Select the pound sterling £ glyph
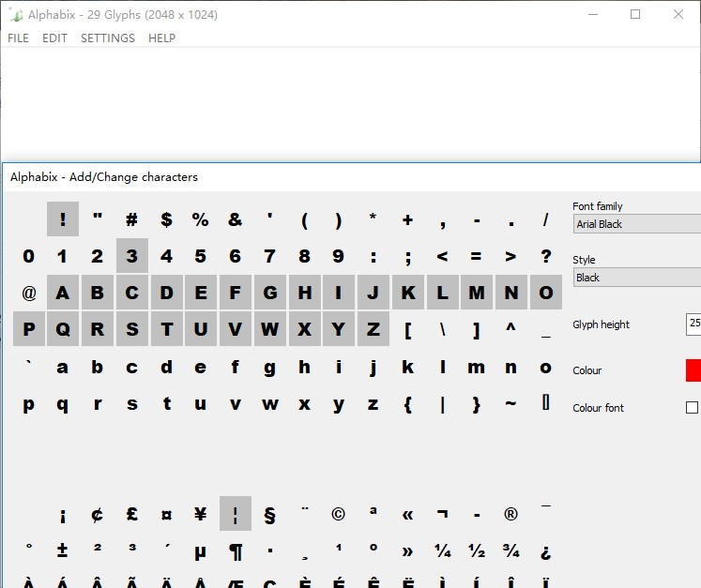701x588 pixels. tap(132, 514)
